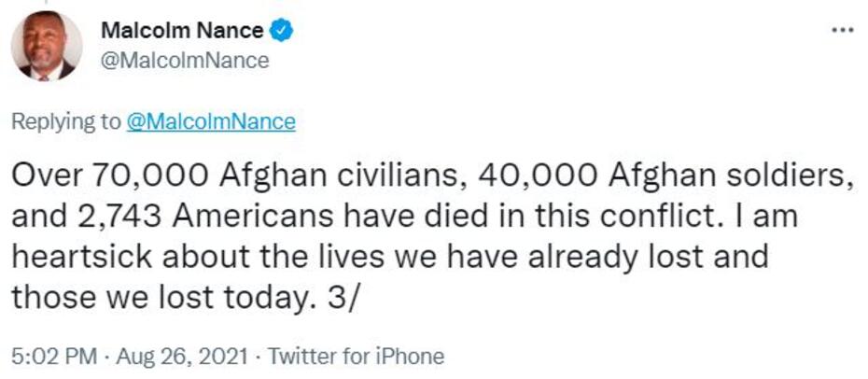
Task: Open the @MalcolmNance link after Replying to
Action: click(210, 121)
